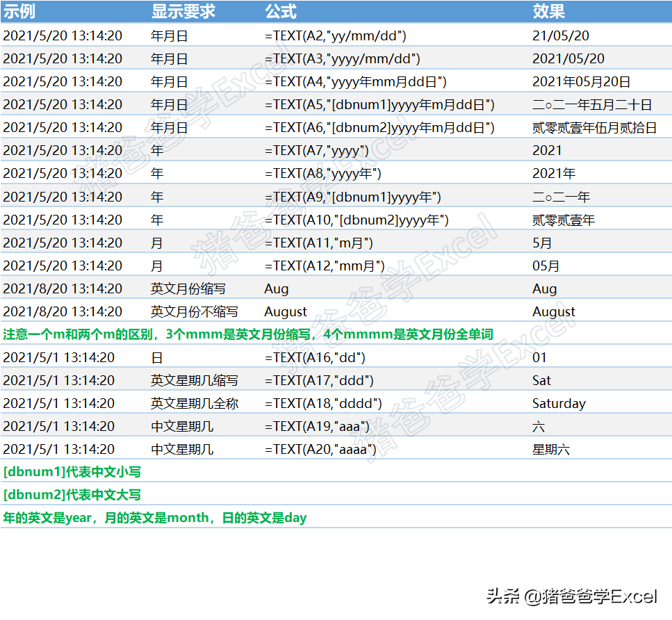The width and height of the screenshot is (672, 620).
Task: Select formula =TEXT(A19,"aaa")
Action: pyautogui.click(x=317, y=427)
